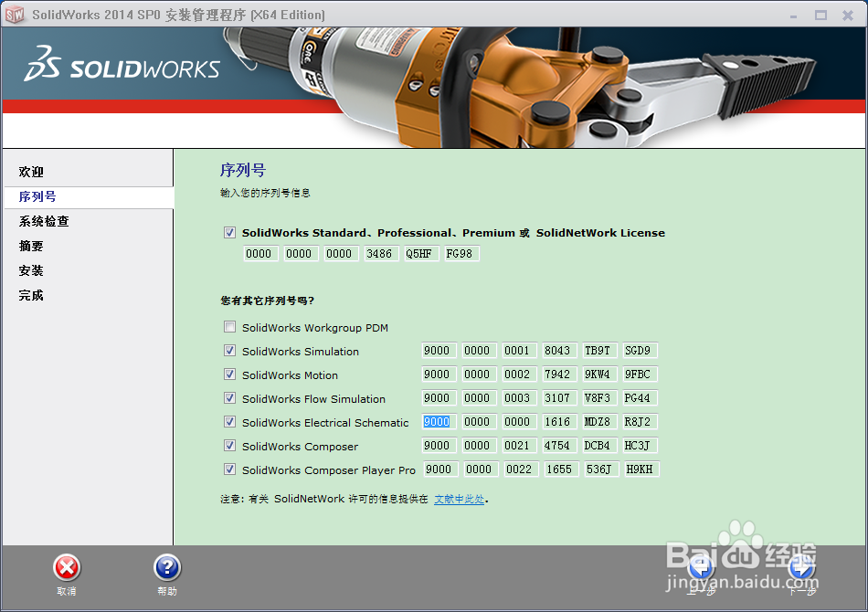
Task: Open the Finish (完成) step
Action: point(31,295)
